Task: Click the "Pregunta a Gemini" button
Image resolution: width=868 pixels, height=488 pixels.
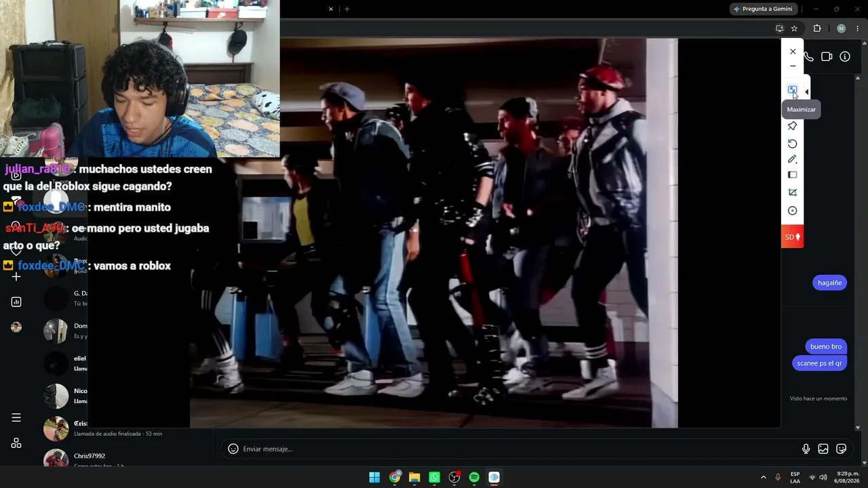Action: point(763,9)
